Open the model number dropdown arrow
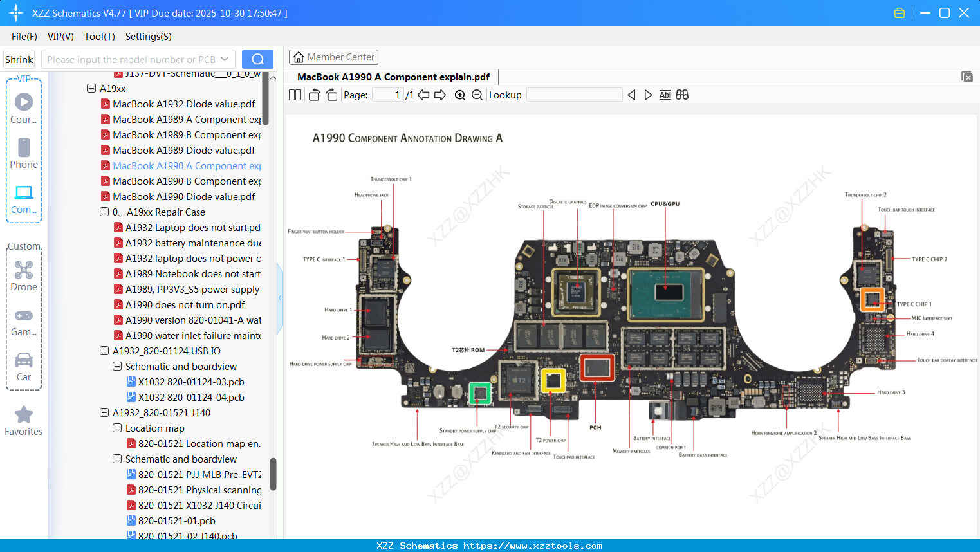Screen dimensions: 980x552 click(x=225, y=59)
